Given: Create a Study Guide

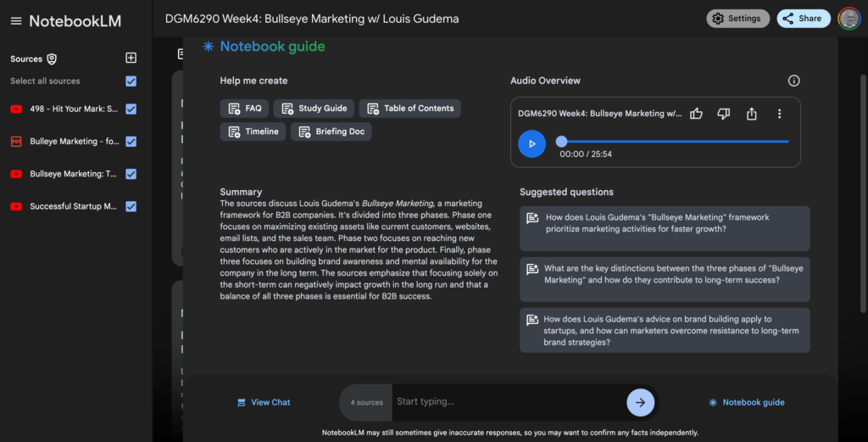Looking at the screenshot, I should point(314,109).
